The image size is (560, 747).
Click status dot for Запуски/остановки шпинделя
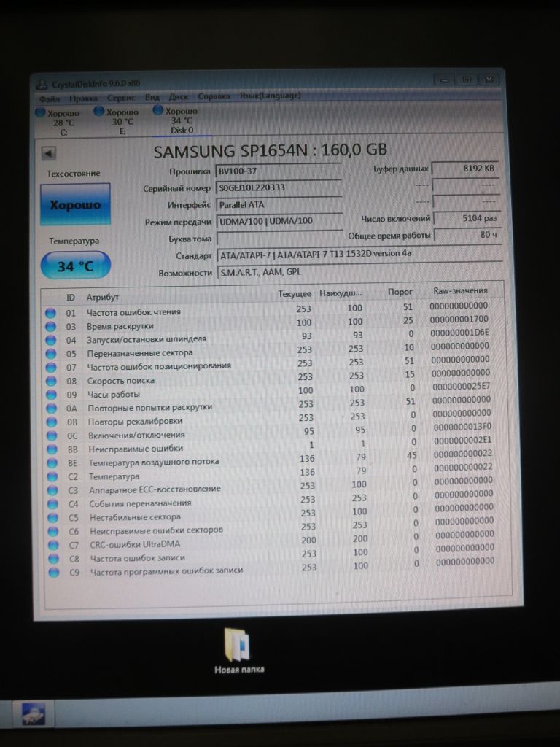click(x=51, y=340)
